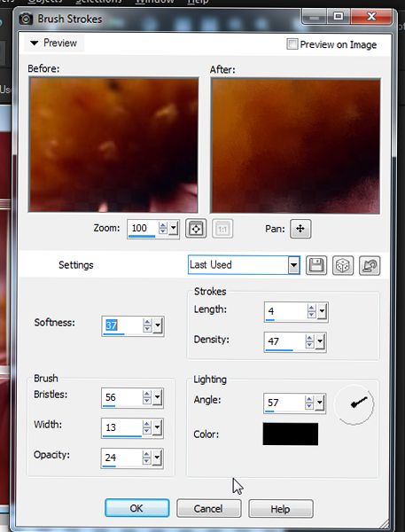The width and height of the screenshot is (405, 532).
Task: Click the camera icon in title bar
Action: pos(26,19)
